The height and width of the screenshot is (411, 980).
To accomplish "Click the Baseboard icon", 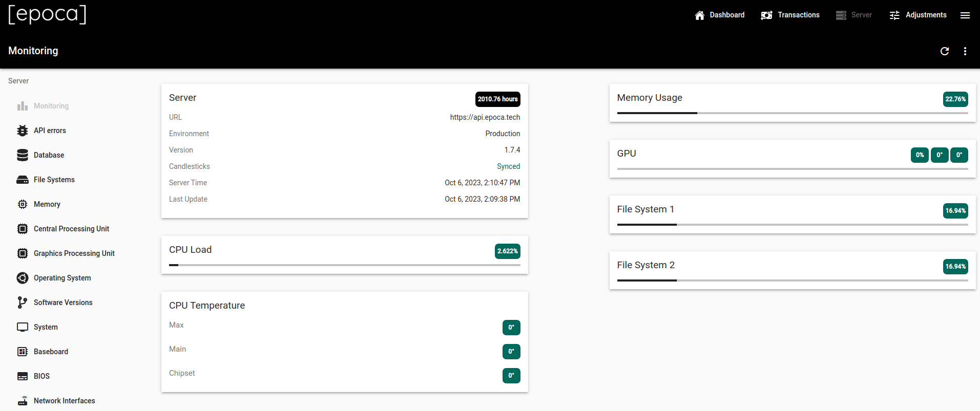I will tap(23, 352).
